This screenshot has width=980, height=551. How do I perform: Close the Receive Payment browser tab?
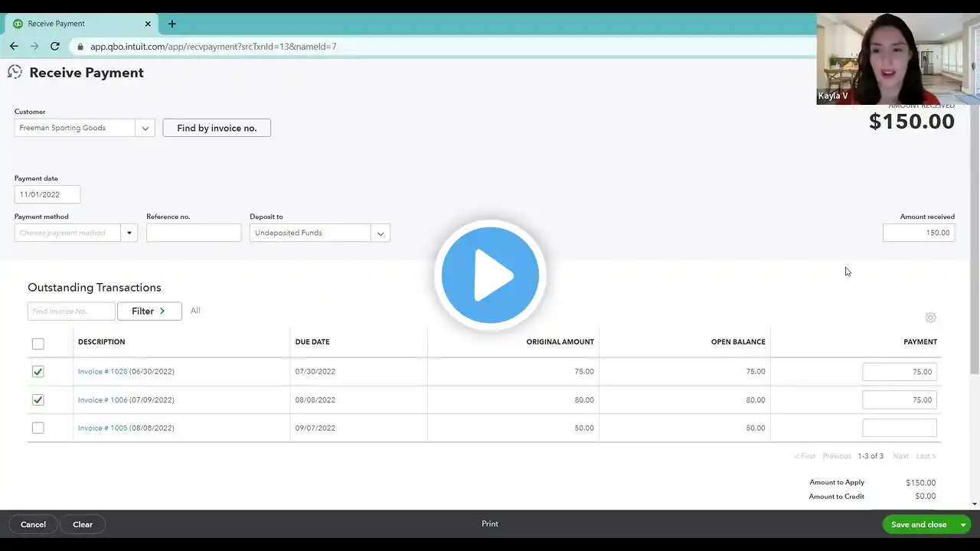148,24
